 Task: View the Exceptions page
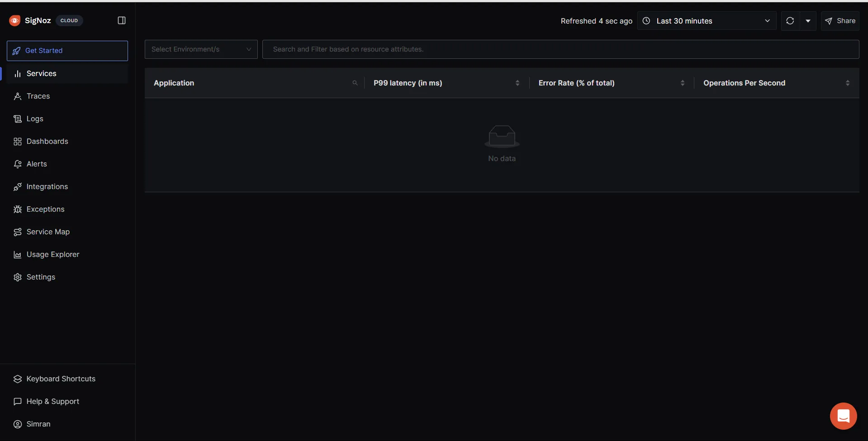[x=67, y=209]
